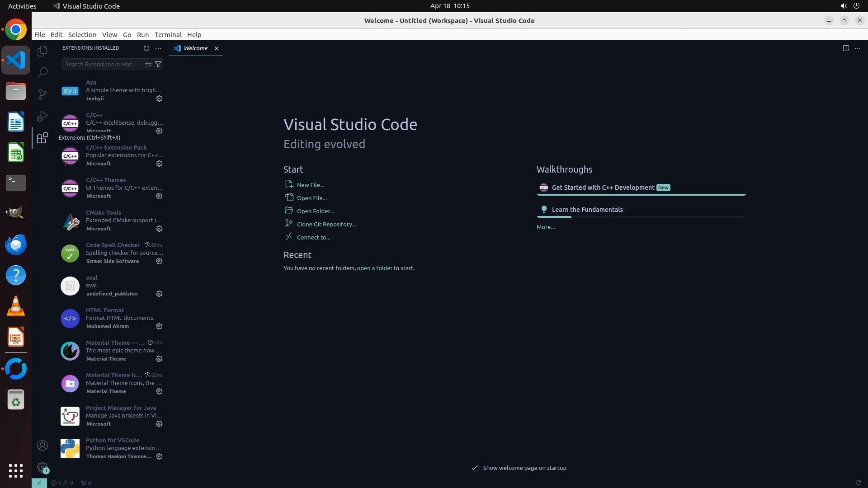
Task: Refresh the installed extensions list
Action: tap(146, 48)
